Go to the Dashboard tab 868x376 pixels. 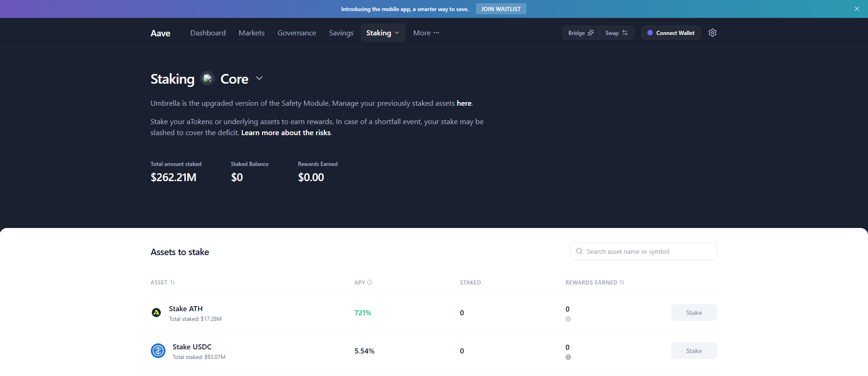pos(208,33)
